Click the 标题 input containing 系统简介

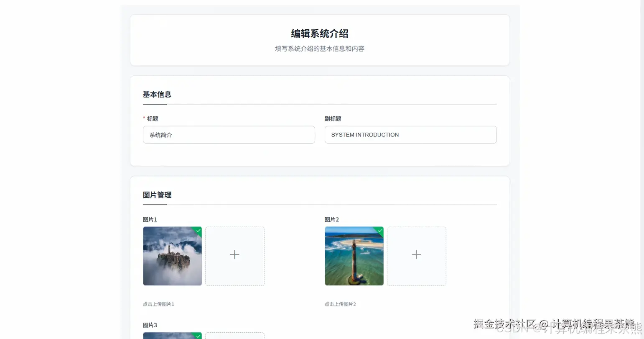[x=229, y=135]
